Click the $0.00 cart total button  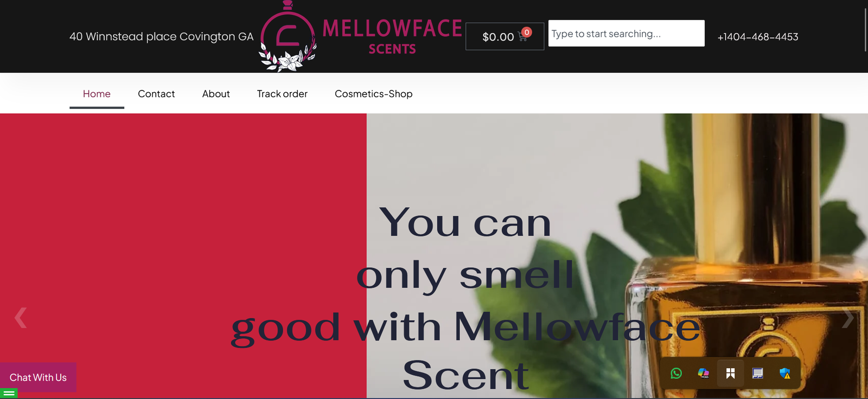pos(505,36)
